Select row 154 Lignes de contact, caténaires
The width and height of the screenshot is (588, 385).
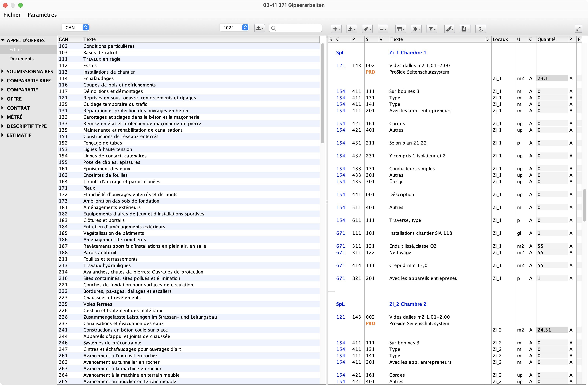pyautogui.click(x=188, y=156)
